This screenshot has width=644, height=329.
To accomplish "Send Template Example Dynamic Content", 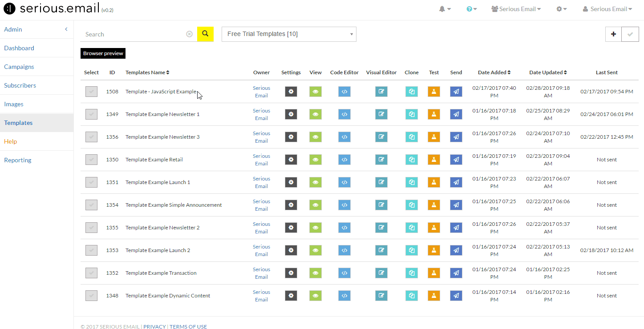I will click(x=456, y=296).
